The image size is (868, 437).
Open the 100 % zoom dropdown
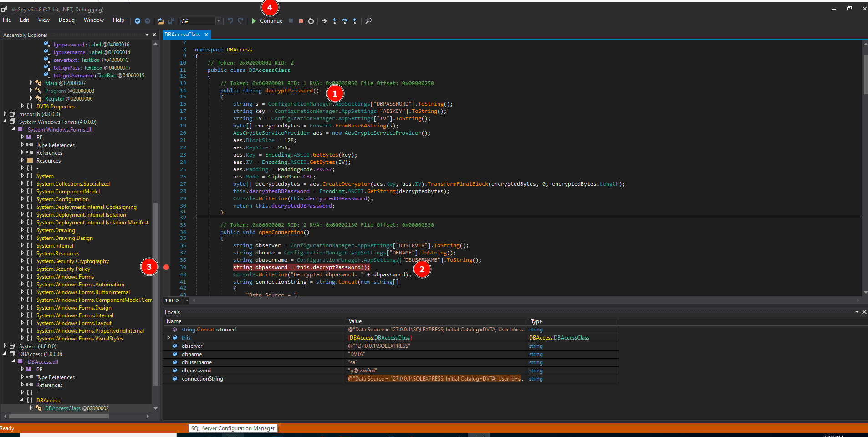pyautogui.click(x=187, y=300)
